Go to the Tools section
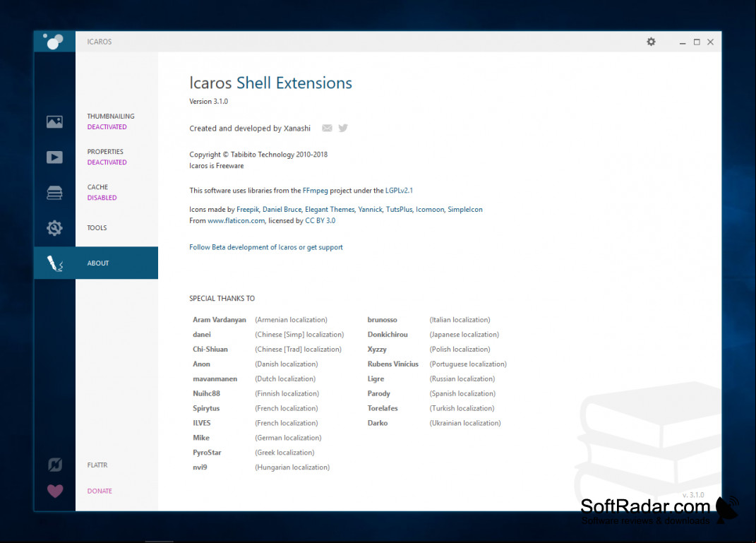 pyautogui.click(x=97, y=227)
